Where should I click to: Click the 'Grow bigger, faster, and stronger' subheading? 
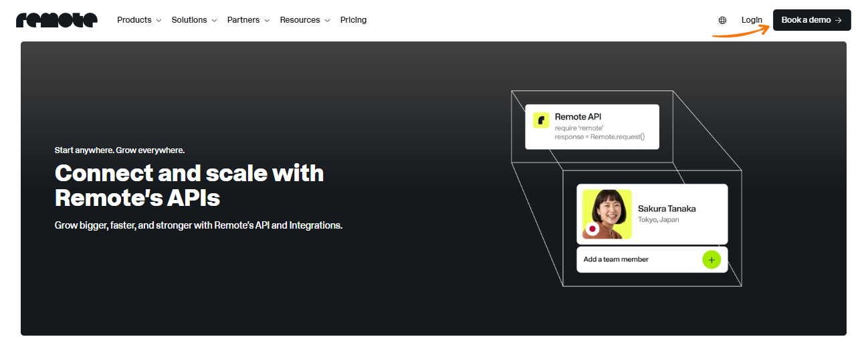click(199, 225)
